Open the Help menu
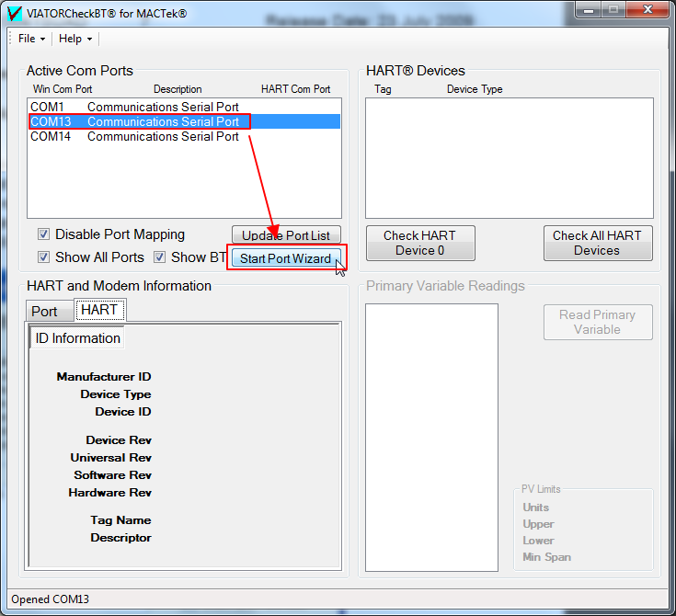 (75, 39)
